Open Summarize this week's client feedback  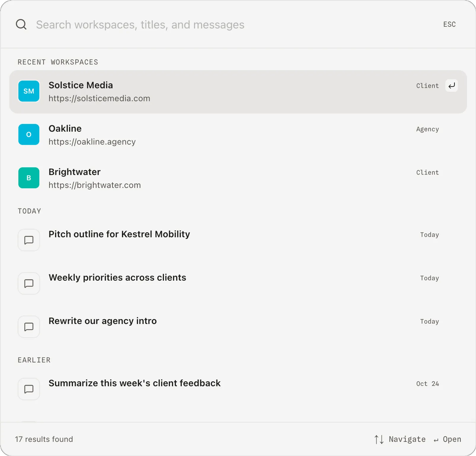(238, 389)
